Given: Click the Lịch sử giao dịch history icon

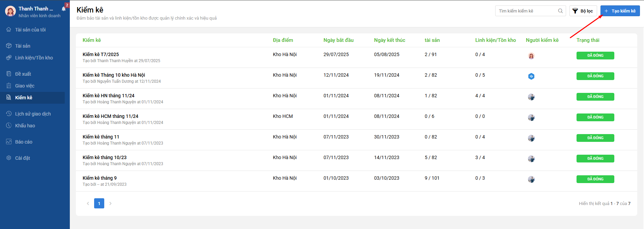Looking at the screenshot, I should click(9, 113).
